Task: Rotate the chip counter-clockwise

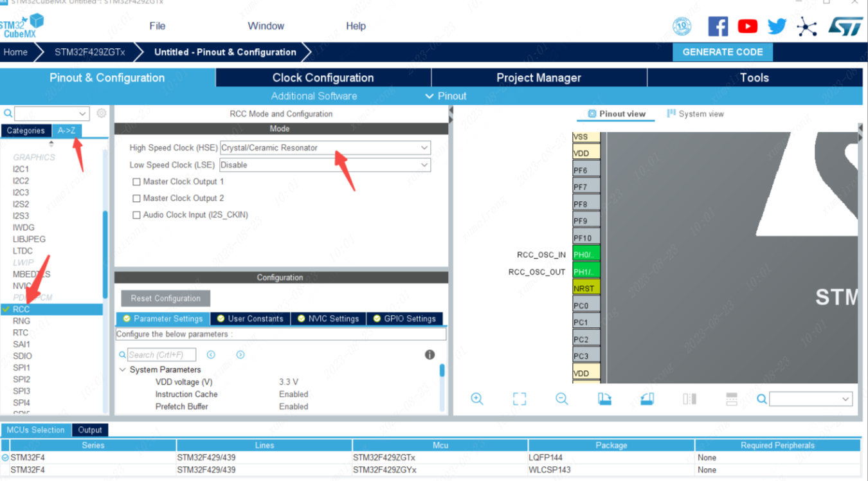Action: point(647,399)
